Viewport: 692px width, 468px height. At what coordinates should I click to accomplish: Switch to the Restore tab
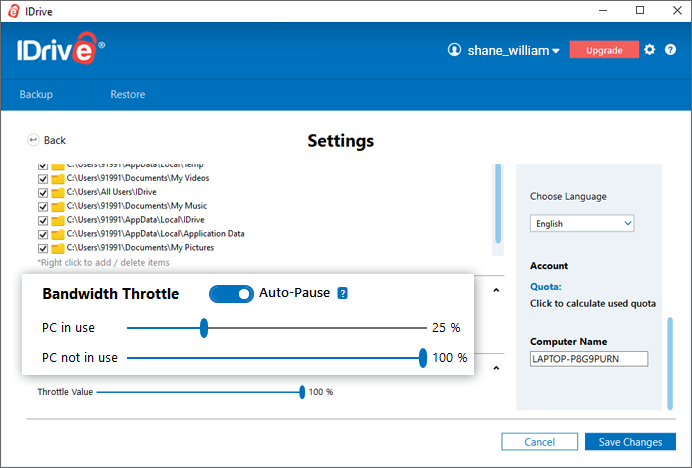[127, 94]
